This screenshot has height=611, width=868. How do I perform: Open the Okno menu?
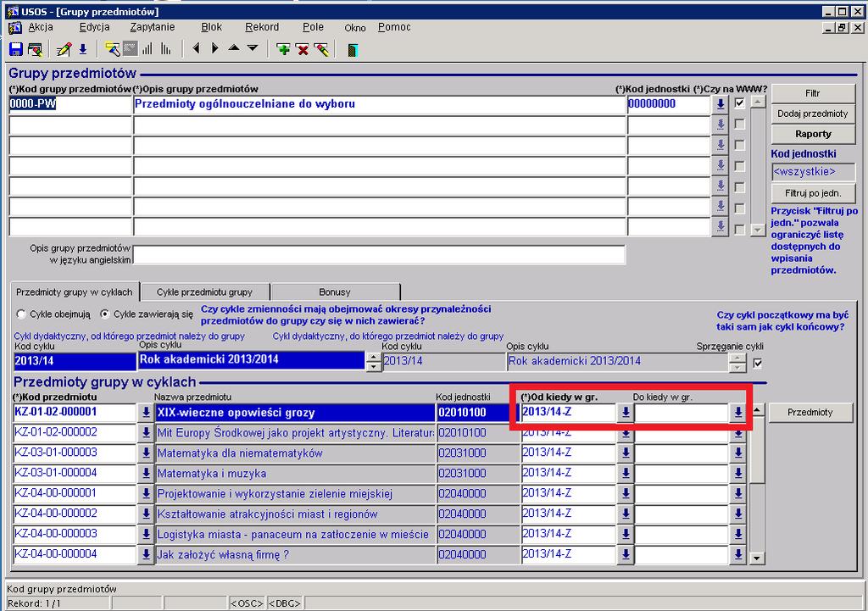pyautogui.click(x=355, y=28)
